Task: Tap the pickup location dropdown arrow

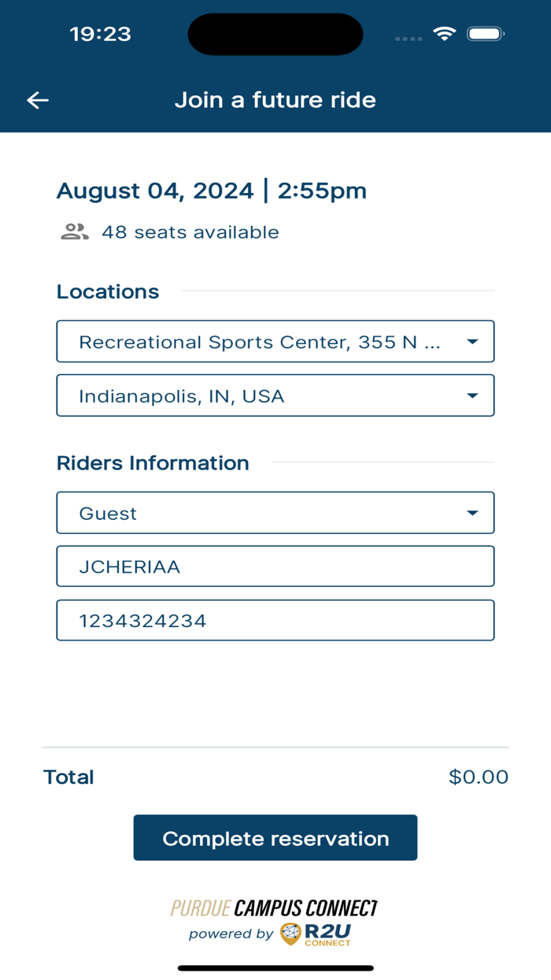Action: (472, 342)
